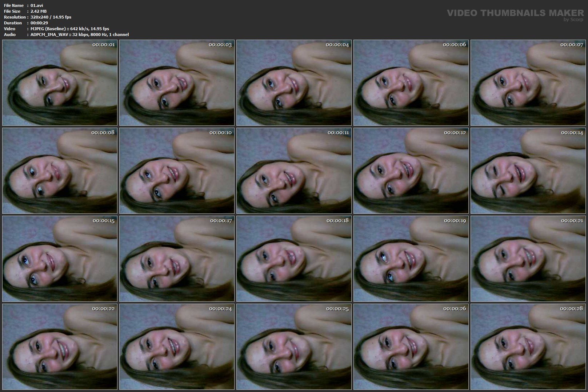Screen dimensions: 588x392
Task: Select the thumbnail timestamped 00:00:18
Action: [x=294, y=259]
